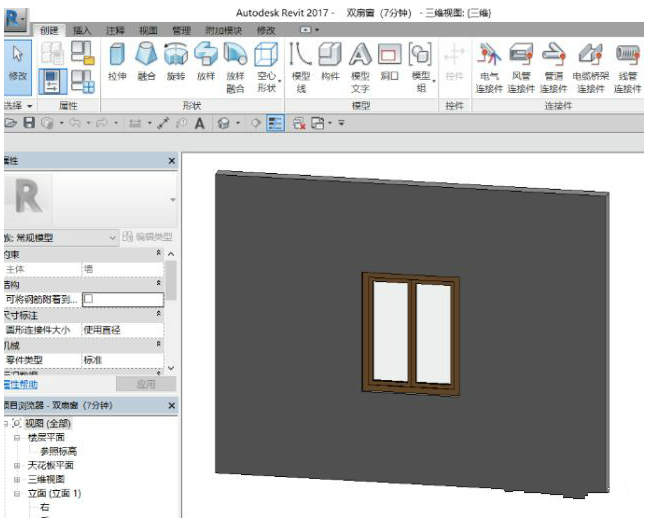Toggle the Properties palette ribbon button

point(52,81)
